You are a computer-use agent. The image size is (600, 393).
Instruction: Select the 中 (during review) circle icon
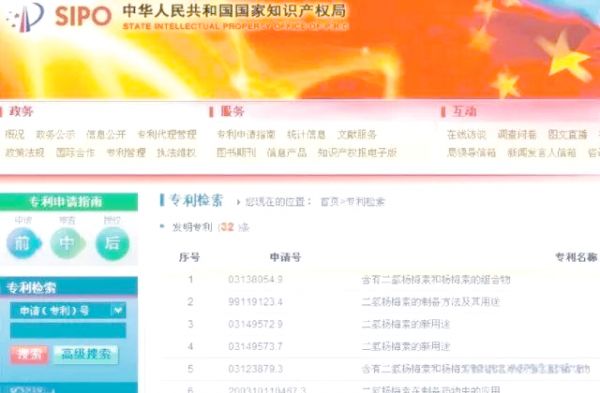click(67, 243)
